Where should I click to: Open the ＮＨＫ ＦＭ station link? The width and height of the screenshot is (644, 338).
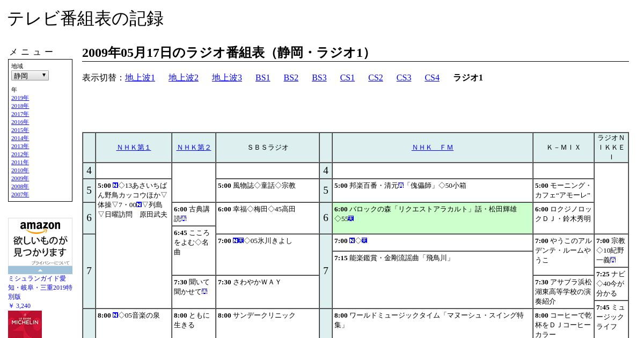tap(433, 148)
